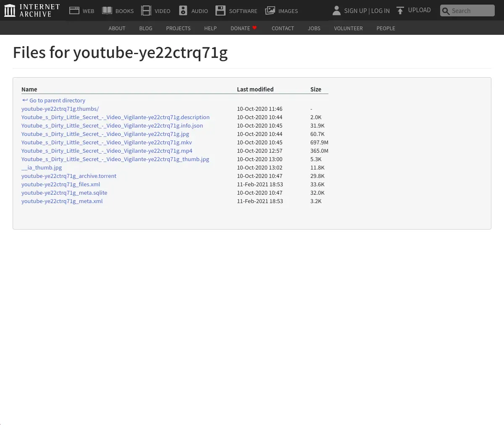
Task: Click the Size column header
Action: [x=316, y=89]
